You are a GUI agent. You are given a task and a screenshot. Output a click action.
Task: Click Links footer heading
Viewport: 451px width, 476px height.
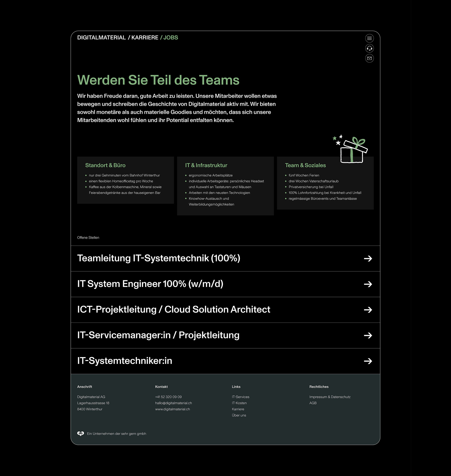click(236, 386)
